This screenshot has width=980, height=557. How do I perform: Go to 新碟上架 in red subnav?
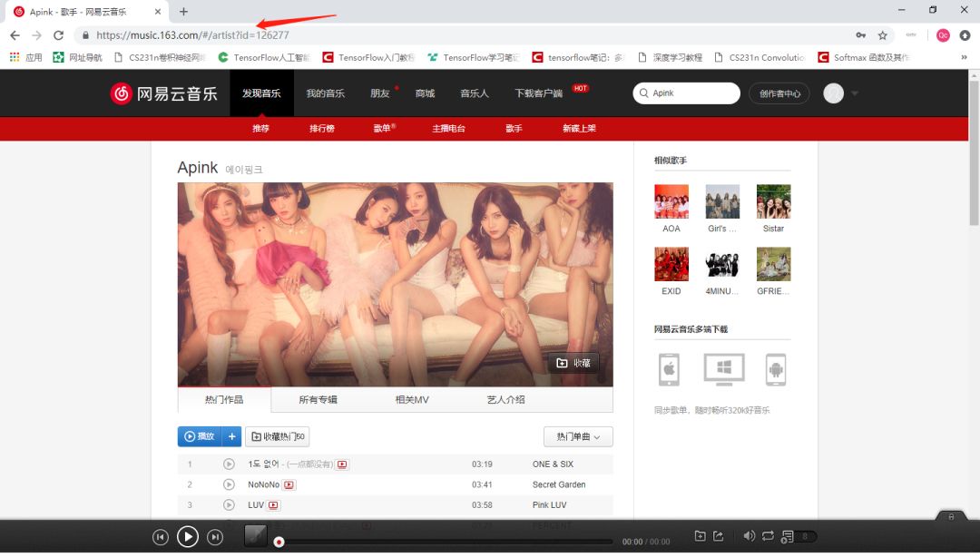point(579,128)
